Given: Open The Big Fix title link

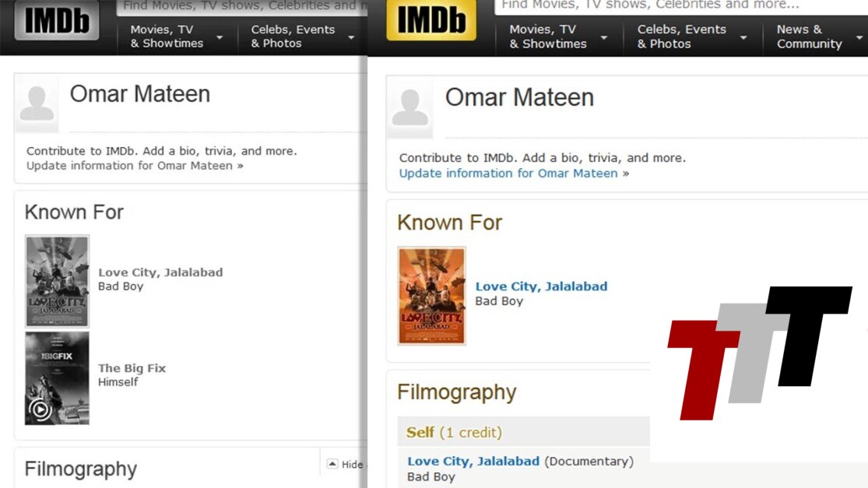Looking at the screenshot, I should (x=132, y=368).
